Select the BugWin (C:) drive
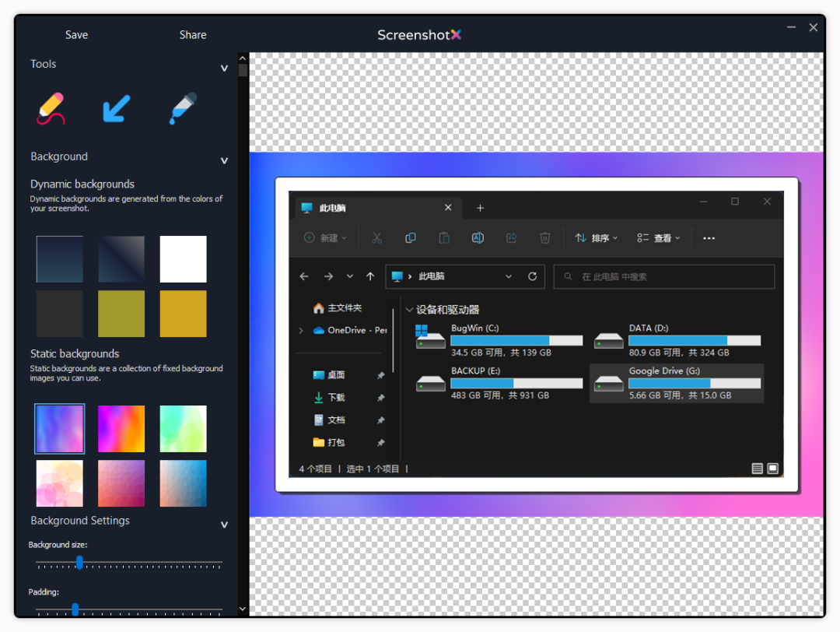Image resolution: width=840 pixels, height=632 pixels. 499,340
